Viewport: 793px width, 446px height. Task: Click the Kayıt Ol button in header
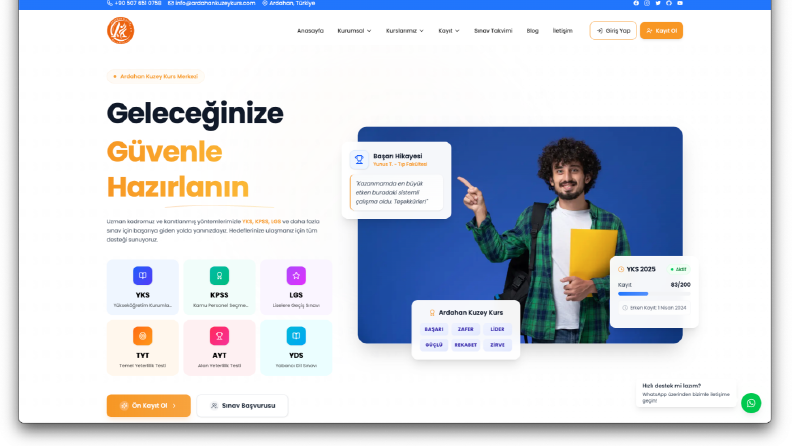[x=662, y=31]
